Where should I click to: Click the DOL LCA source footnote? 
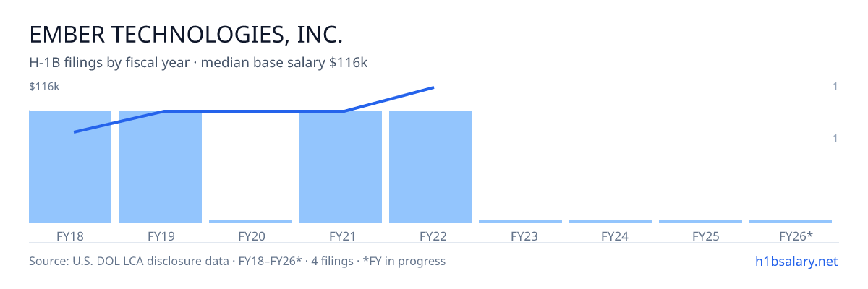pyautogui.click(x=237, y=261)
